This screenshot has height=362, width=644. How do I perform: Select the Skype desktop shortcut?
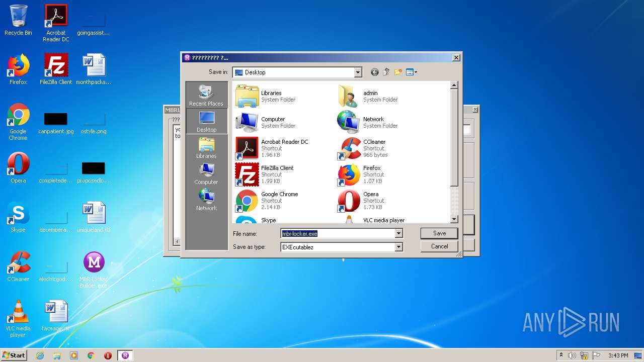pos(18,217)
